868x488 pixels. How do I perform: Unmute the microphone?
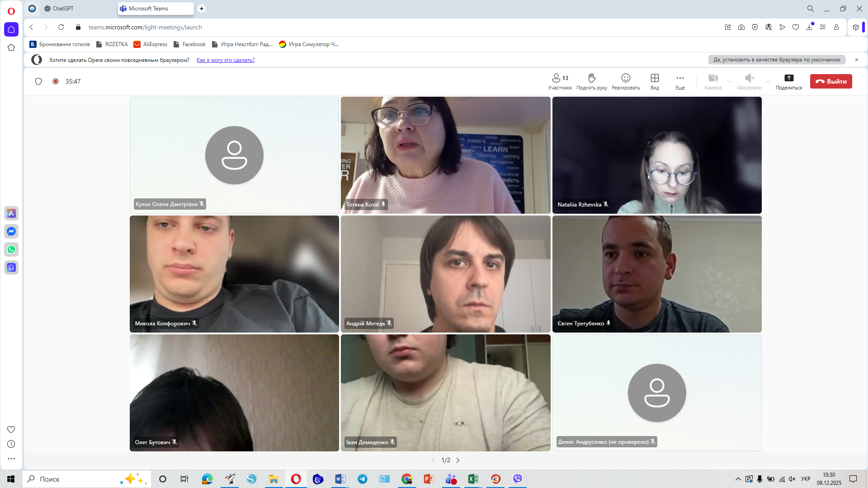coord(749,81)
